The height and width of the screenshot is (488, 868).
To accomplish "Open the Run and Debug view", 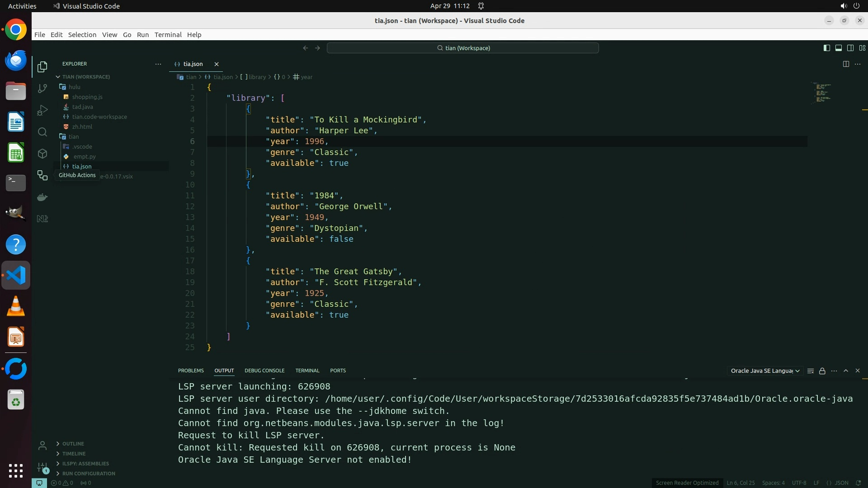I will click(42, 110).
